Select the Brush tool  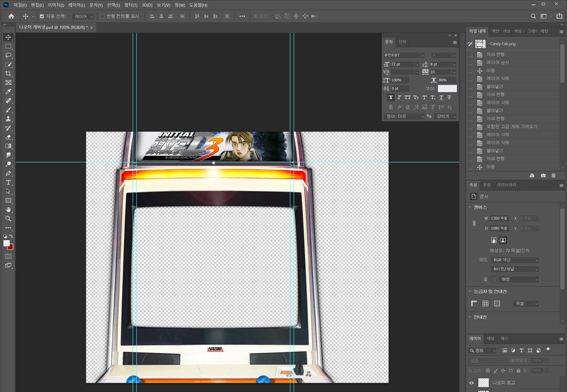click(x=8, y=110)
